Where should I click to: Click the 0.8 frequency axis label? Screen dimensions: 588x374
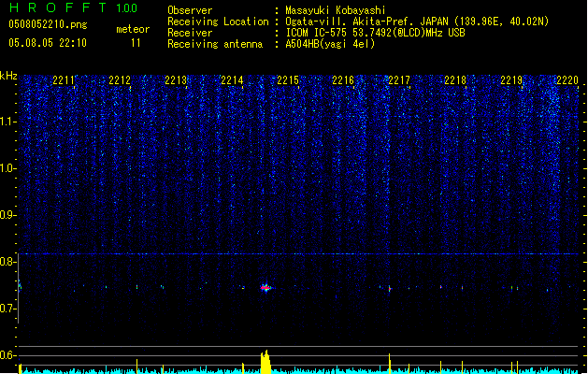(x=7, y=262)
